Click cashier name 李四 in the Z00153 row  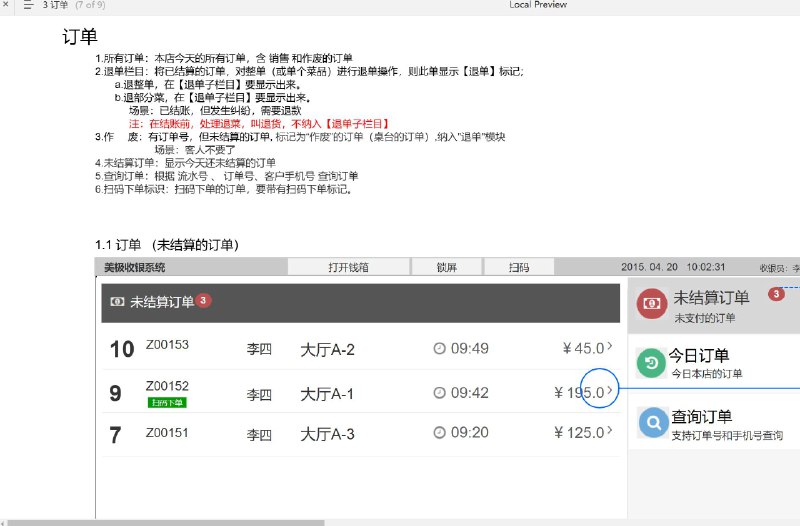point(259,349)
